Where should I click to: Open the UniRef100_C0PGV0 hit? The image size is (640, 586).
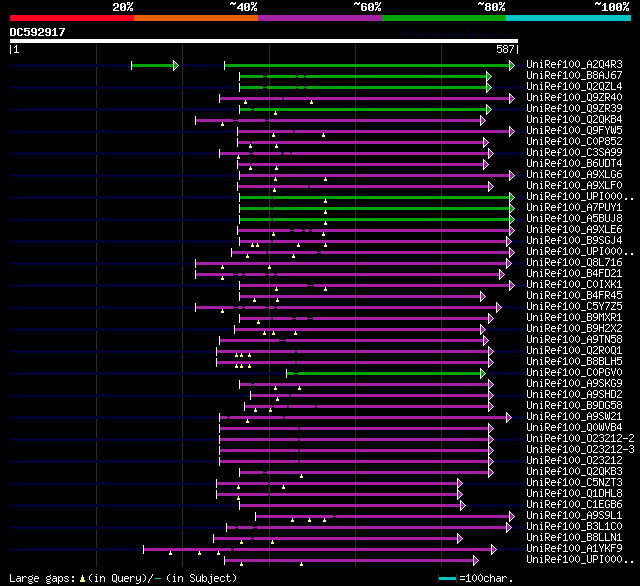click(x=574, y=373)
